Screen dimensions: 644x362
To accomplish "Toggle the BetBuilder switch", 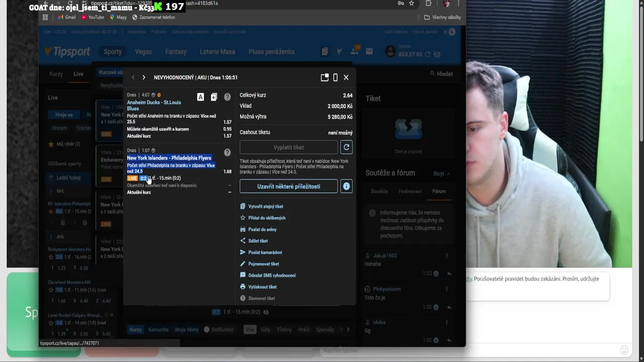I will [207, 330].
